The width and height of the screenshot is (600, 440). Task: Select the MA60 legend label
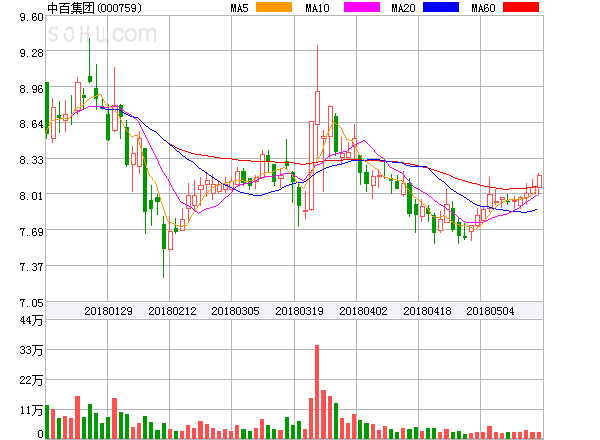(x=483, y=8)
